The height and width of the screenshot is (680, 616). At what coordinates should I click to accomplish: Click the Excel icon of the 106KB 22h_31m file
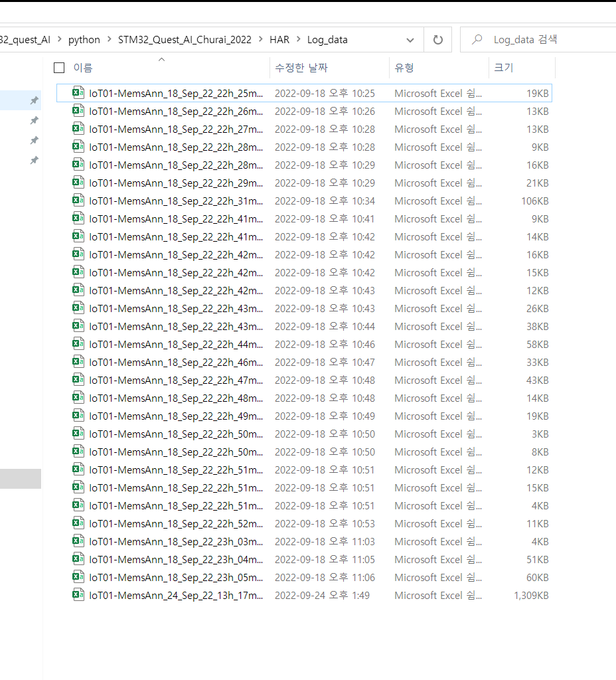point(78,201)
